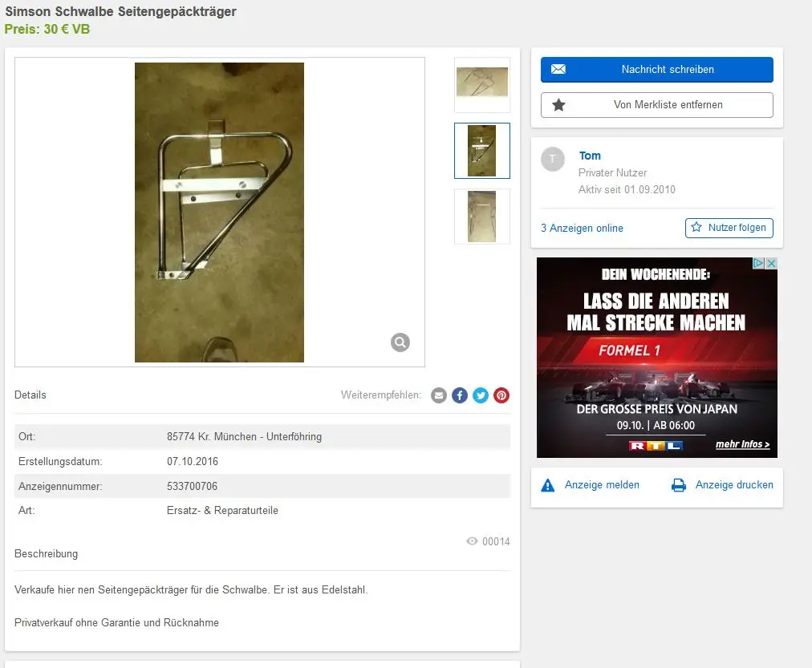
Task: Follow user with Nutzer folgen
Action: 729,228
